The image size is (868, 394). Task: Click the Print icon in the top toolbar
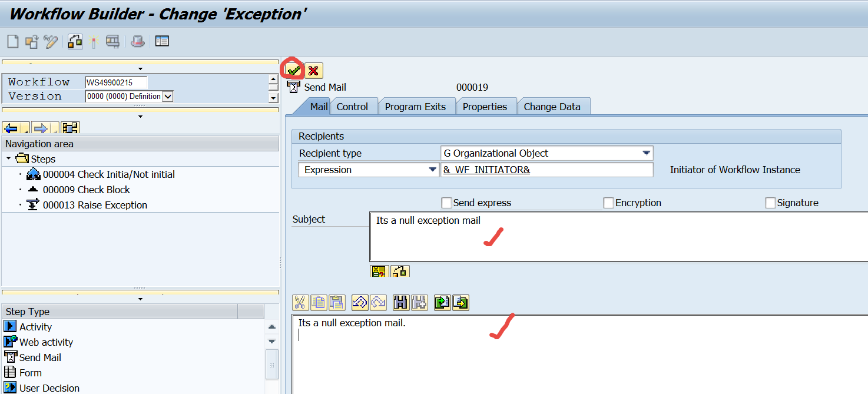pyautogui.click(x=136, y=41)
